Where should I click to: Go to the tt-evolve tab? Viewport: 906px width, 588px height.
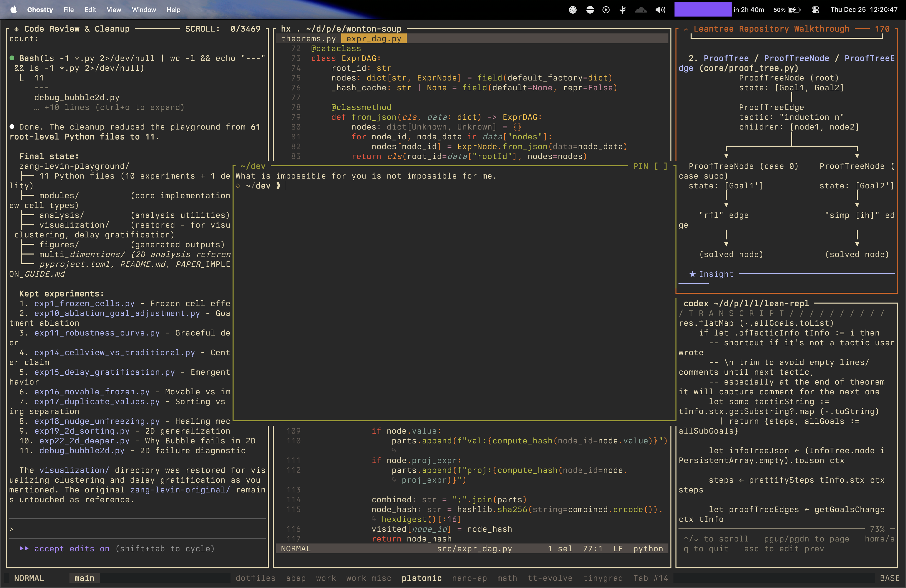point(550,578)
